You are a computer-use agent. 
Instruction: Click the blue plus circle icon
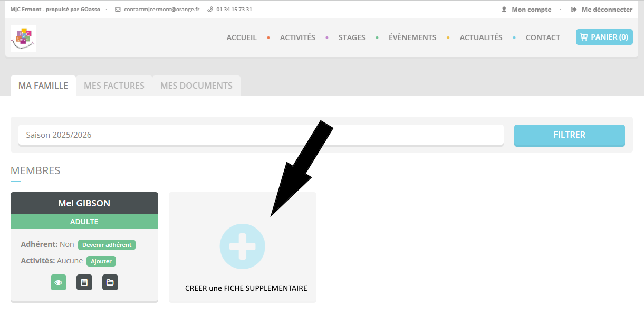[x=242, y=246]
